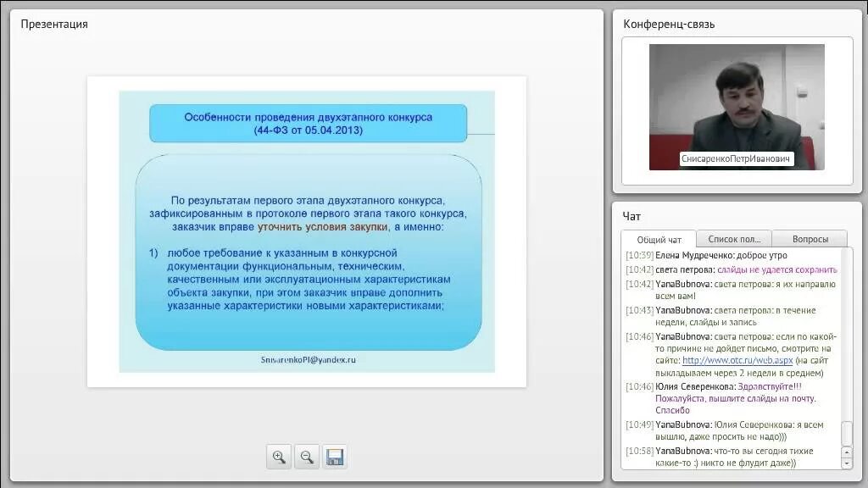The height and width of the screenshot is (488, 868).
Task: Zoom out of the presentation slide
Action: click(x=307, y=457)
